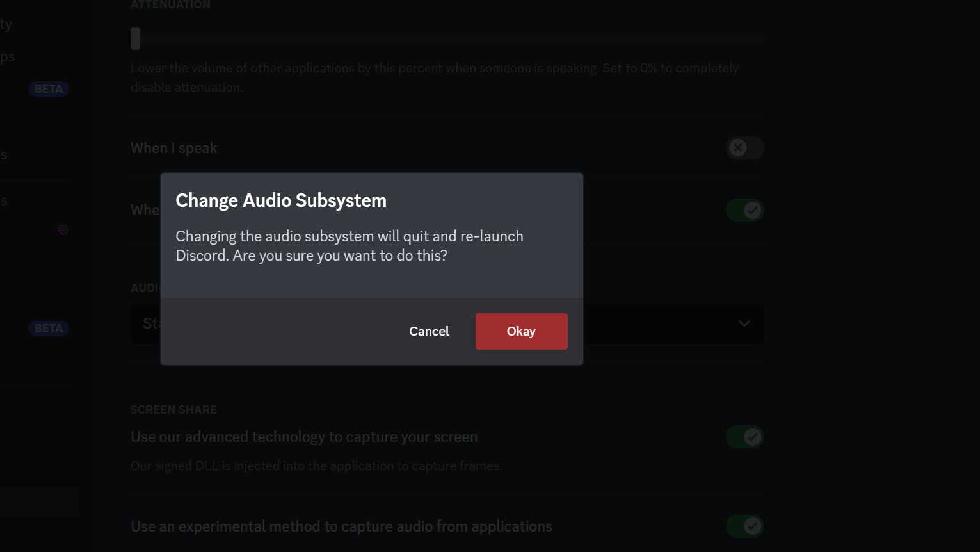Click 'Use our advanced technology to capture your screen'

click(304, 437)
